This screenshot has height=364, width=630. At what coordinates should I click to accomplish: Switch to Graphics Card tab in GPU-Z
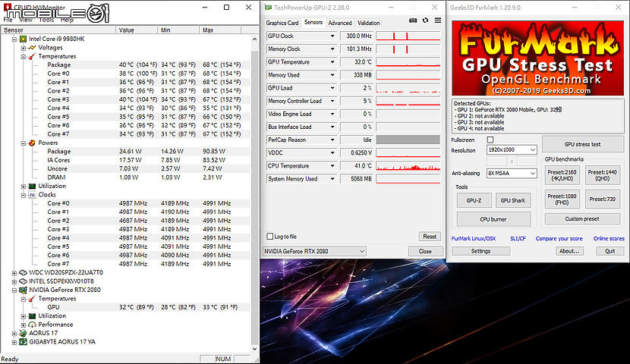click(x=282, y=23)
